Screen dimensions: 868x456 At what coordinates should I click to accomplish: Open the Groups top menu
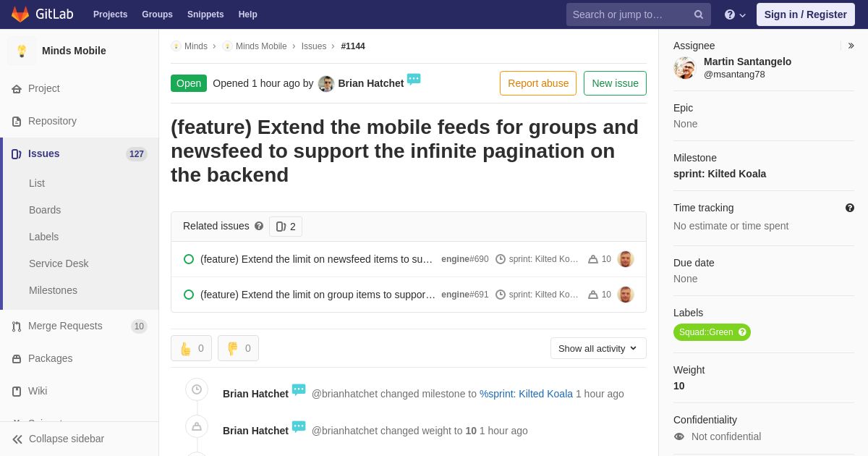point(157,14)
